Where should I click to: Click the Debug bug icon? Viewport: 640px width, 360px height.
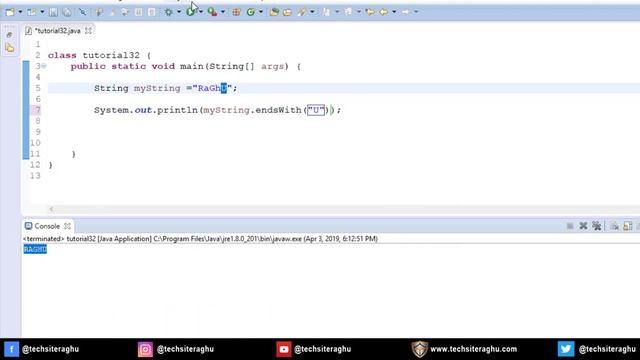(169, 12)
